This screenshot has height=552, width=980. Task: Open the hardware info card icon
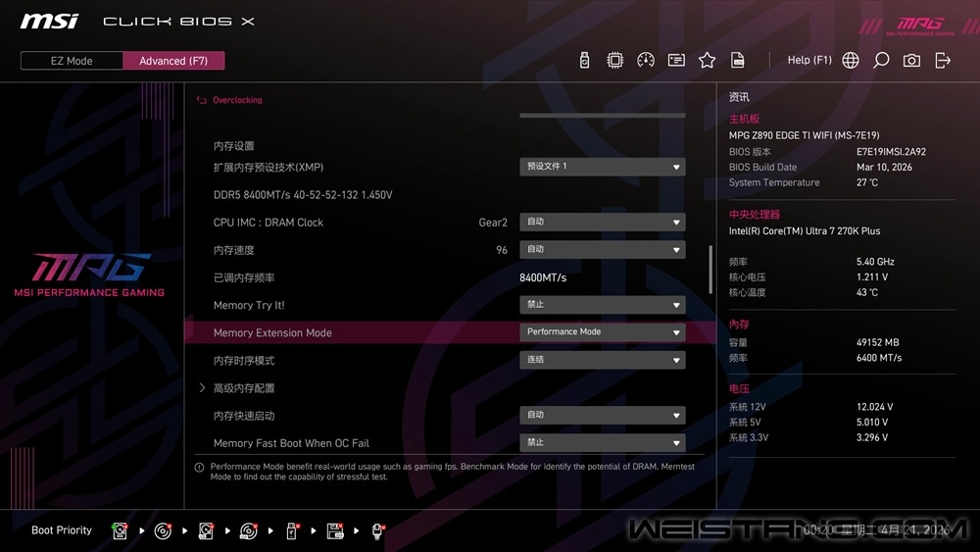[x=676, y=60]
